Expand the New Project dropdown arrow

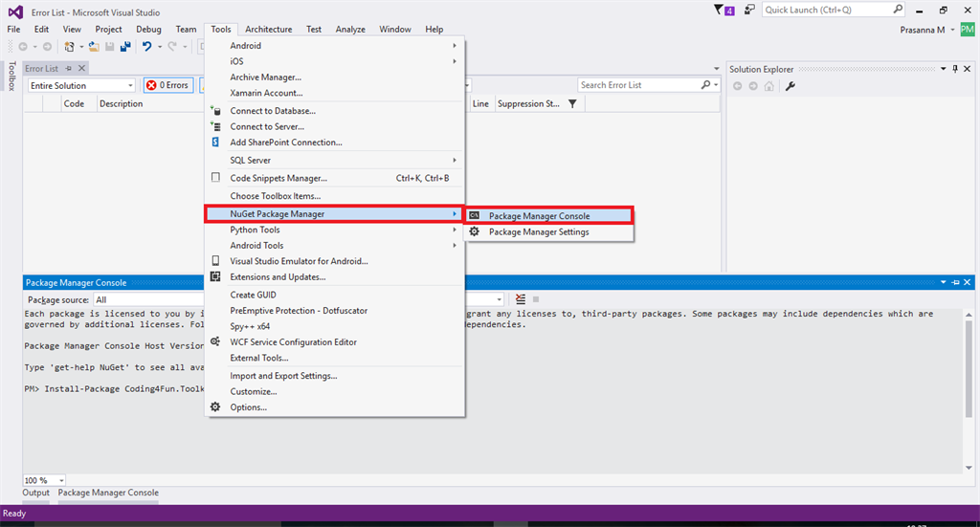point(81,47)
